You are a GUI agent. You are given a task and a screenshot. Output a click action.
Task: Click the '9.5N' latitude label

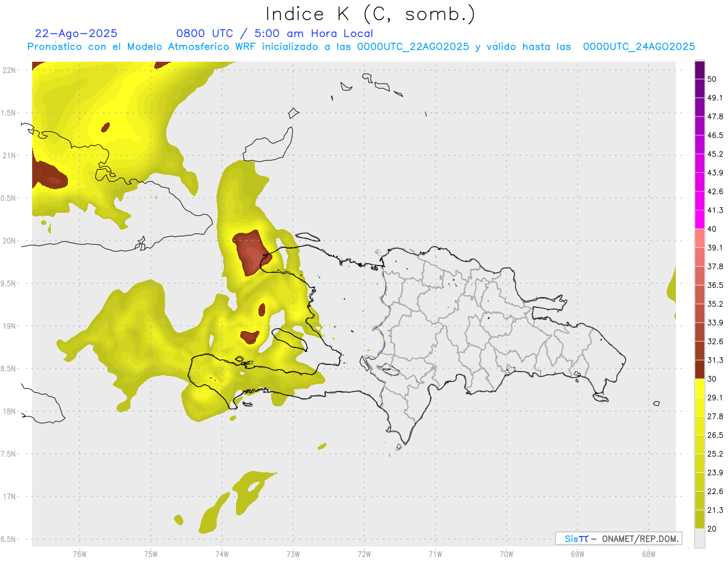pyautogui.click(x=8, y=283)
